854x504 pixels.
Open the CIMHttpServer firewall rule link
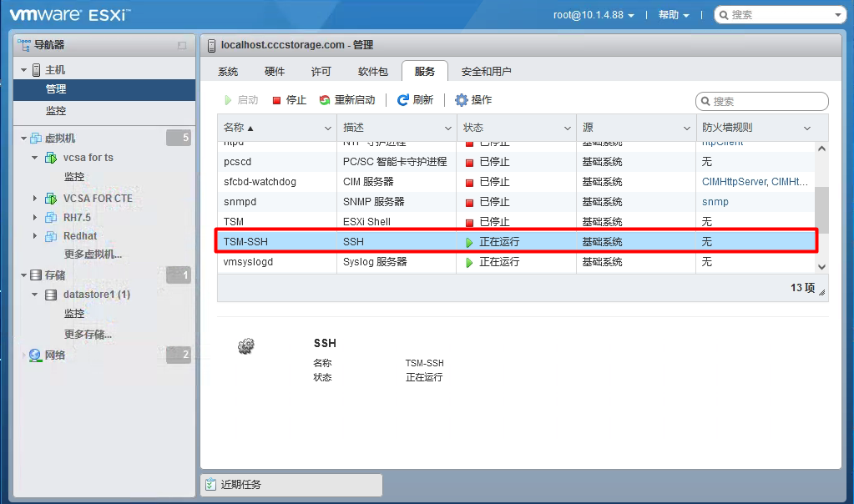coord(755,182)
